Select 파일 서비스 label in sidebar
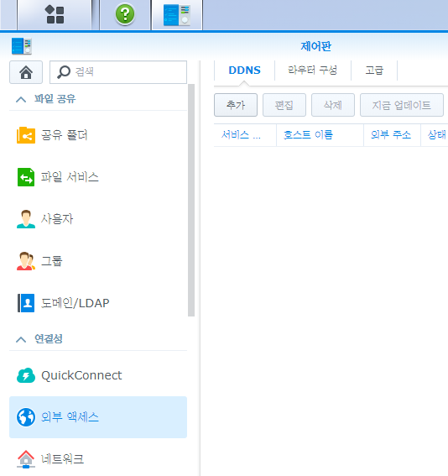This screenshot has width=448, height=476. point(70,177)
